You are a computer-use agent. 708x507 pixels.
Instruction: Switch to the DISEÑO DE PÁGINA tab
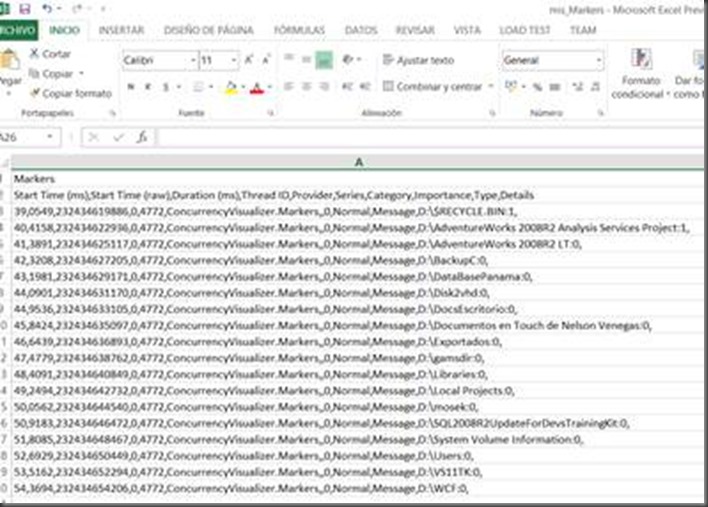[209, 30]
